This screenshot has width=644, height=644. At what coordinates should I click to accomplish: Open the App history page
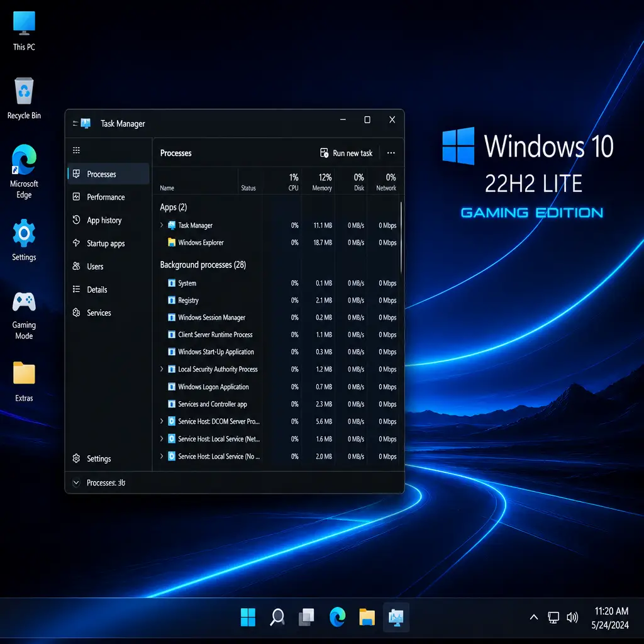108,220
